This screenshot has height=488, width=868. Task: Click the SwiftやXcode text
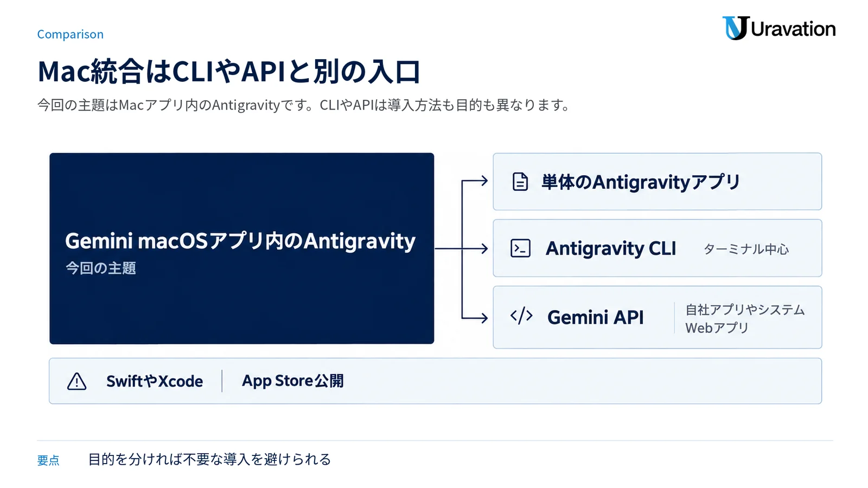pyautogui.click(x=155, y=381)
